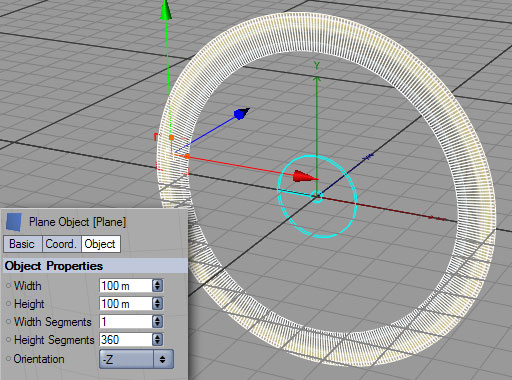Viewport: 512px width, 380px height.
Task: Click the Width Segments stepper arrows
Action: coord(157,322)
